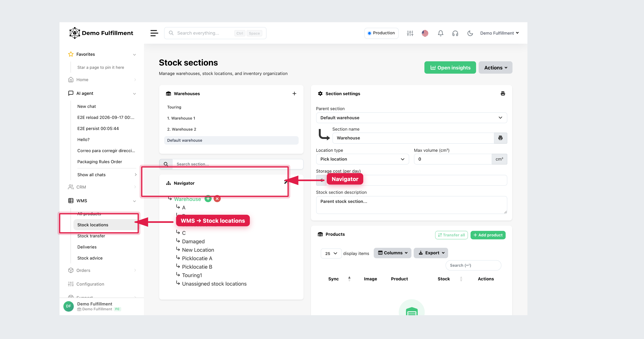Click the Home house icon in sidebar
This screenshot has height=339, width=644.
pos(71,80)
